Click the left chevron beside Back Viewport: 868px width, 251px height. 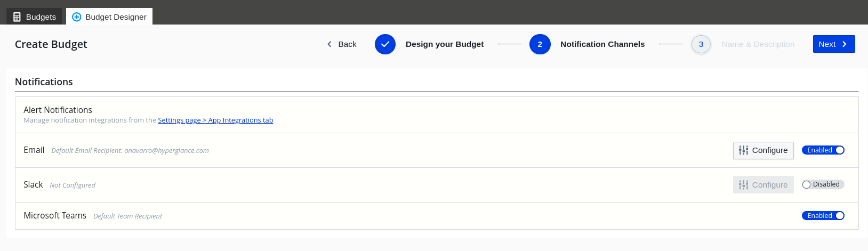(329, 44)
